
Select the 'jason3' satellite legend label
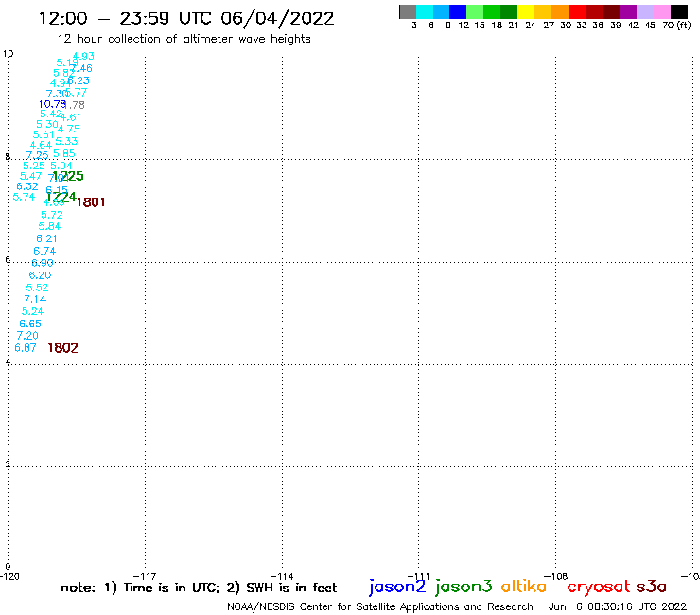click(x=464, y=587)
